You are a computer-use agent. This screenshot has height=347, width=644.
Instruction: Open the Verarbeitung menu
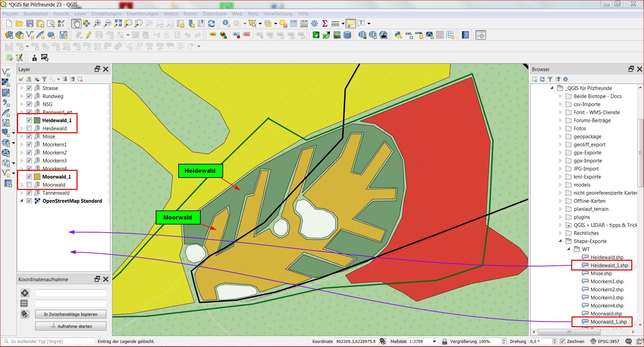click(278, 14)
